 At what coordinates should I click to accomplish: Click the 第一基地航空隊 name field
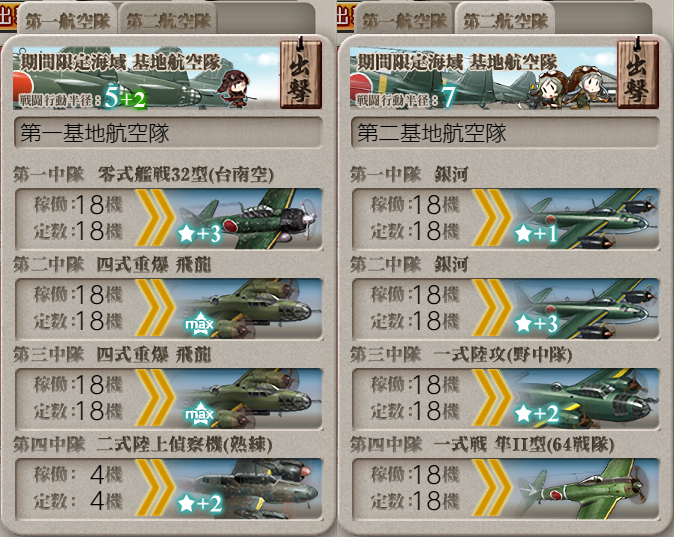click(x=168, y=133)
